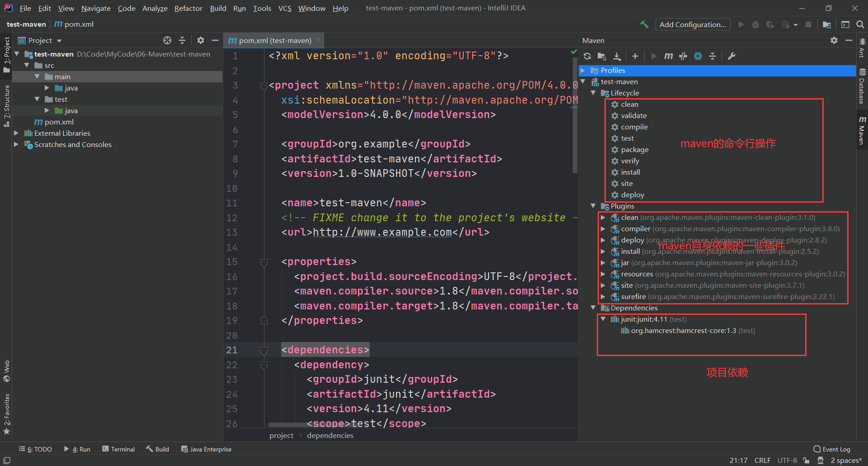Screen dimensions: 868x466
Task: Open the Navigate menu
Action: (96, 8)
